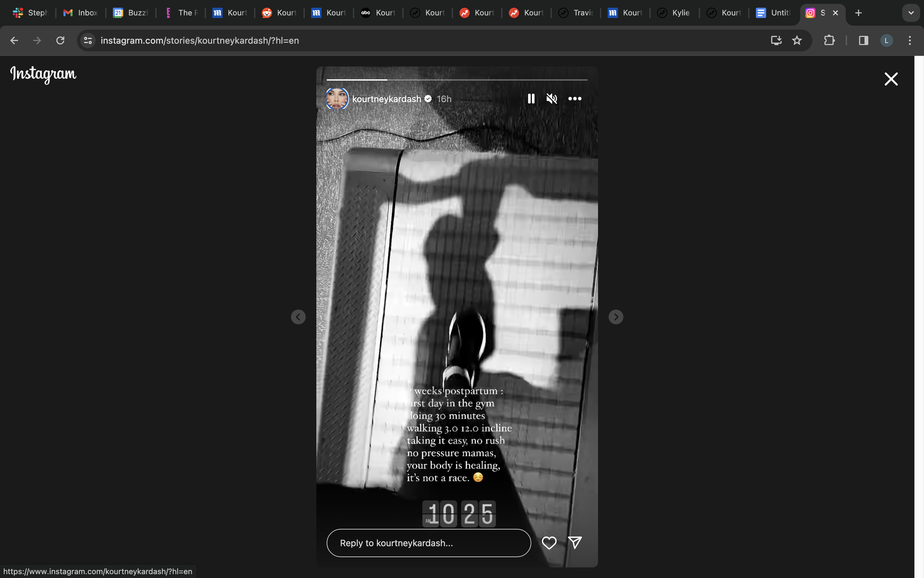Close the story viewer with the X
924x578 pixels.
point(891,79)
